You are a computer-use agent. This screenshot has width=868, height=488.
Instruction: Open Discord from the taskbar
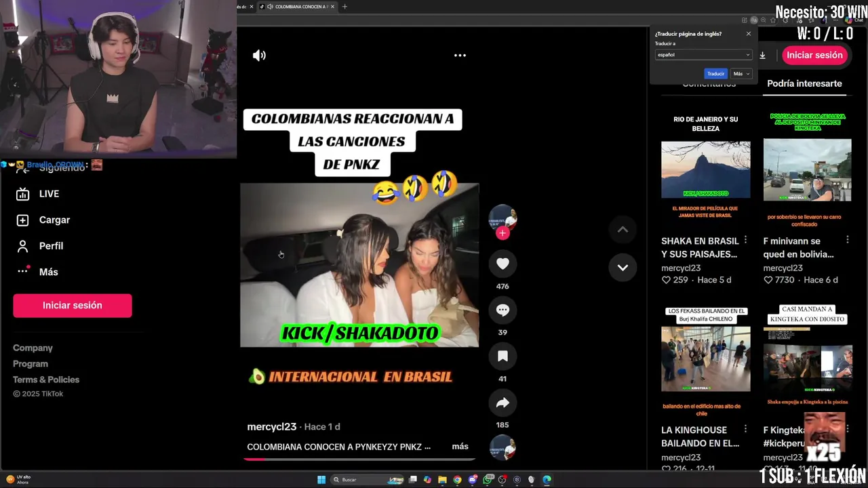coord(473,480)
